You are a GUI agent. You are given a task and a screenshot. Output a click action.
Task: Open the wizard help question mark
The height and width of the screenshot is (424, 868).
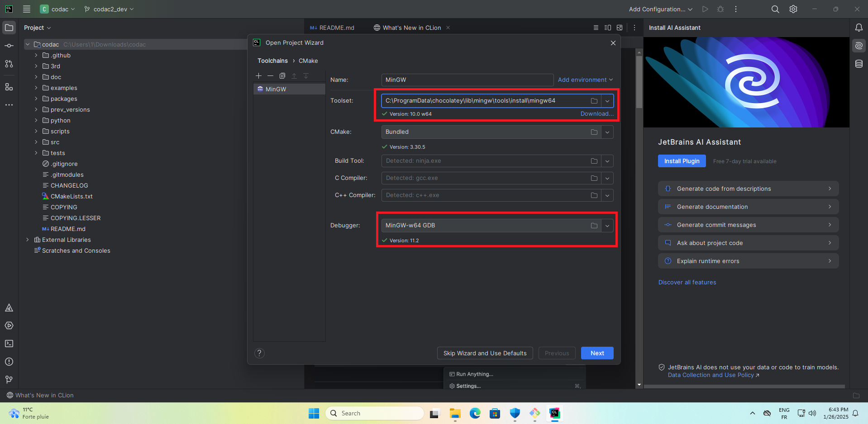[259, 353]
